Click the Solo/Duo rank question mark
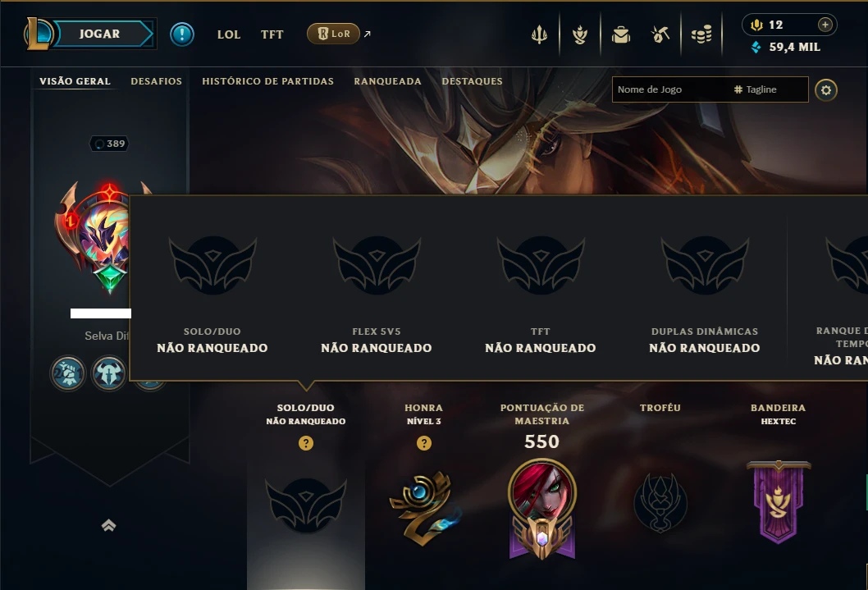 (x=306, y=443)
